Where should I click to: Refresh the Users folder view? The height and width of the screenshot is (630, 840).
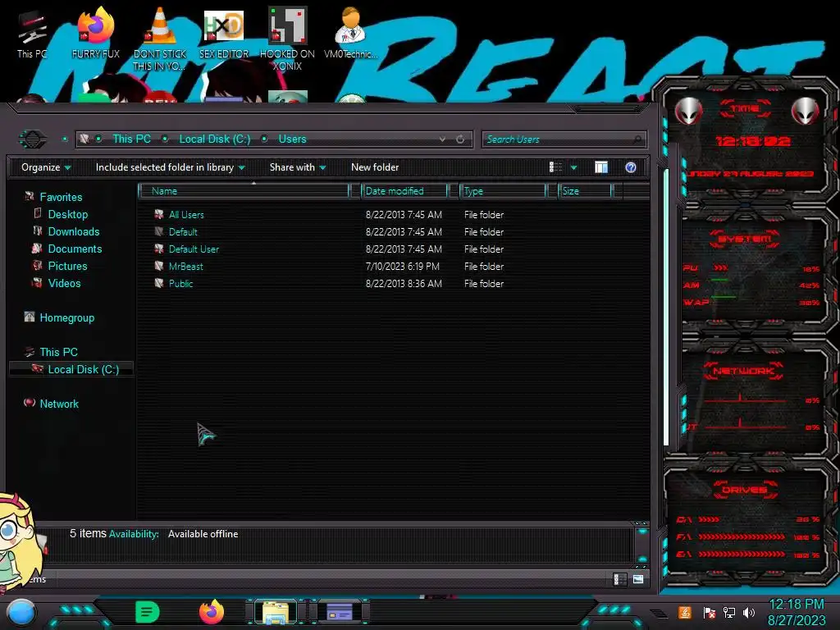(x=460, y=139)
